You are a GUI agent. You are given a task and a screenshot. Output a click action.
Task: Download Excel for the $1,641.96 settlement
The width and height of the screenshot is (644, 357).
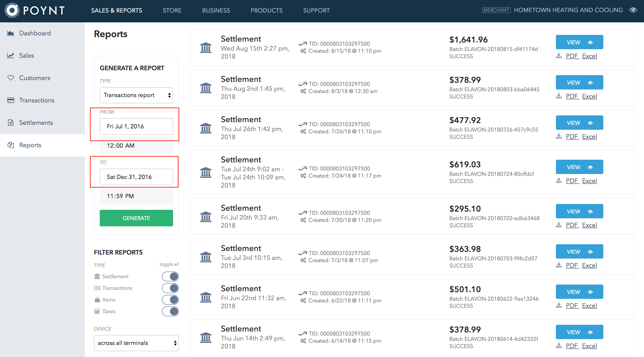589,56
